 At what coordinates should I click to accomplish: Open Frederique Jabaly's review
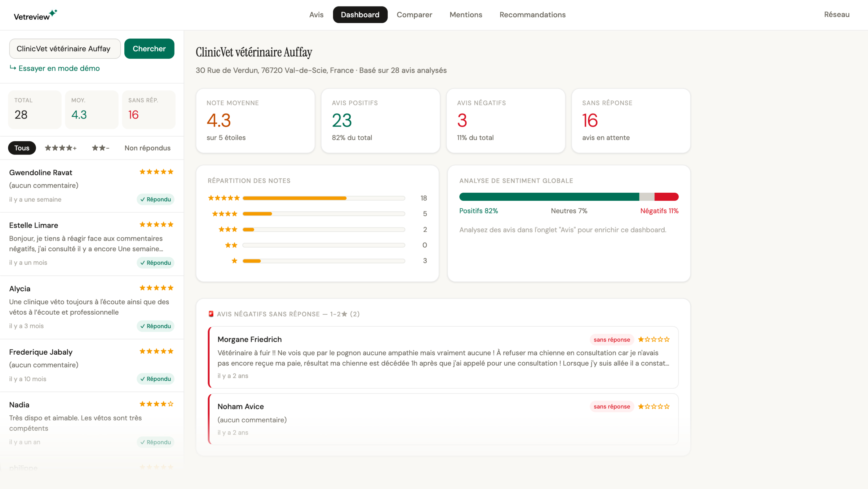pos(92,366)
